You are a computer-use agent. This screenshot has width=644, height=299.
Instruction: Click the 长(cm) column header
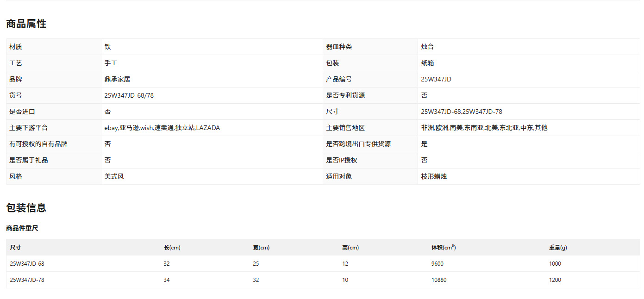point(172,248)
